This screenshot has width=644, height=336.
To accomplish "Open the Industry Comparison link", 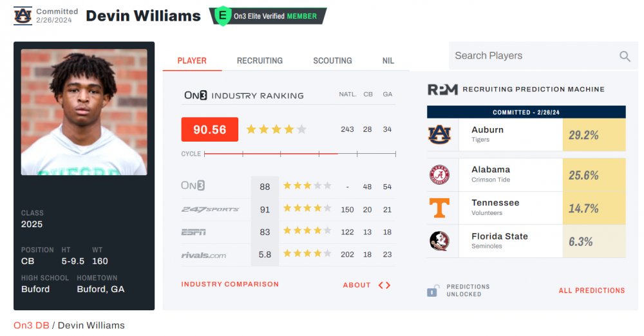I will (x=230, y=285).
